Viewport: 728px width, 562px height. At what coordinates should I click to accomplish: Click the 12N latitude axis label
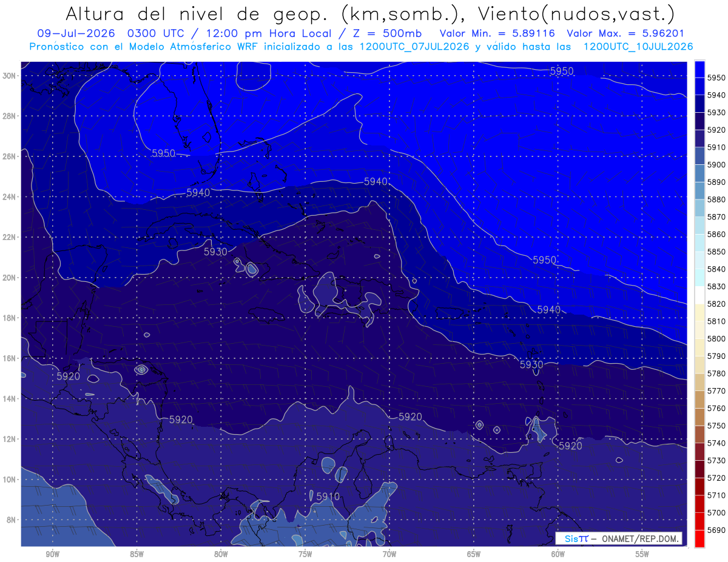point(8,439)
